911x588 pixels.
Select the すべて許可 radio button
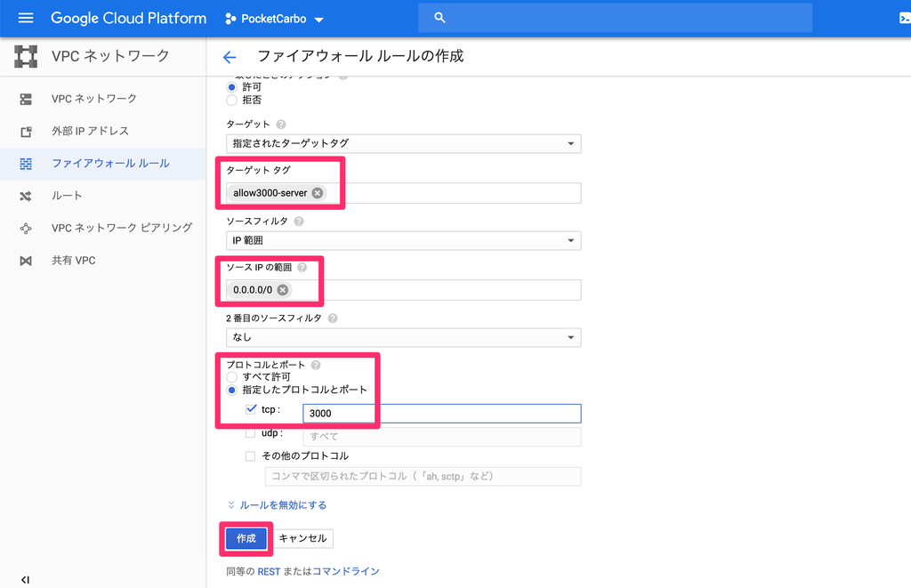[x=232, y=377]
